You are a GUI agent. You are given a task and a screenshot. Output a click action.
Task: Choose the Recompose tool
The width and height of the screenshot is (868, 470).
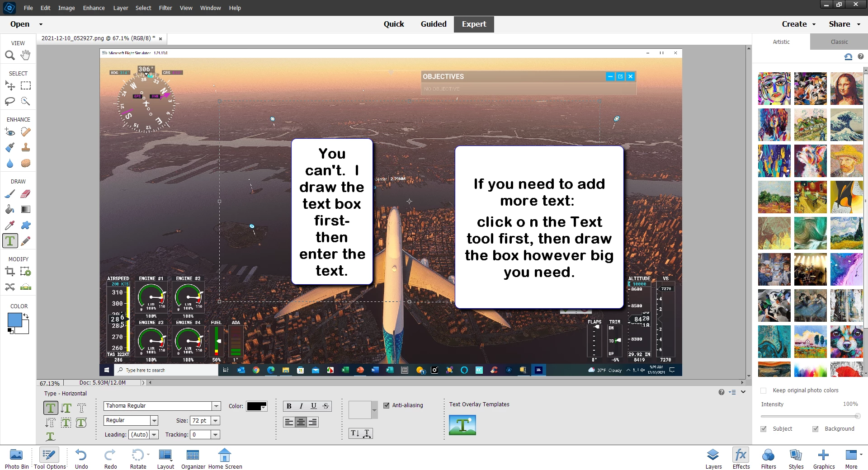coord(26,272)
